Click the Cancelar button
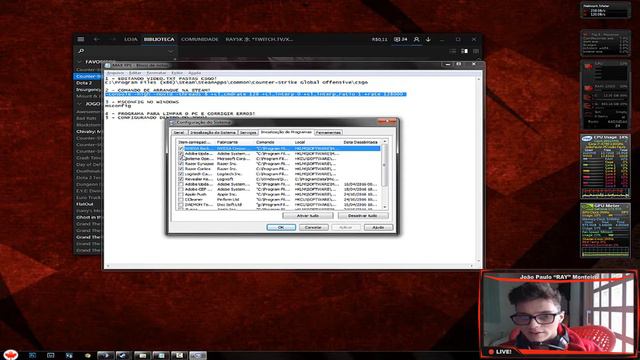 pyautogui.click(x=313, y=227)
